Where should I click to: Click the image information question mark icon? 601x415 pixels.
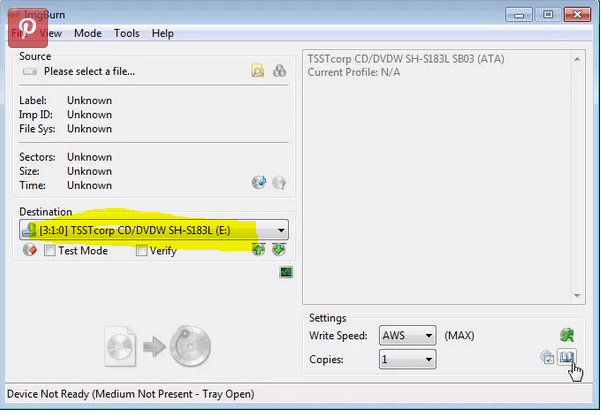(x=279, y=182)
